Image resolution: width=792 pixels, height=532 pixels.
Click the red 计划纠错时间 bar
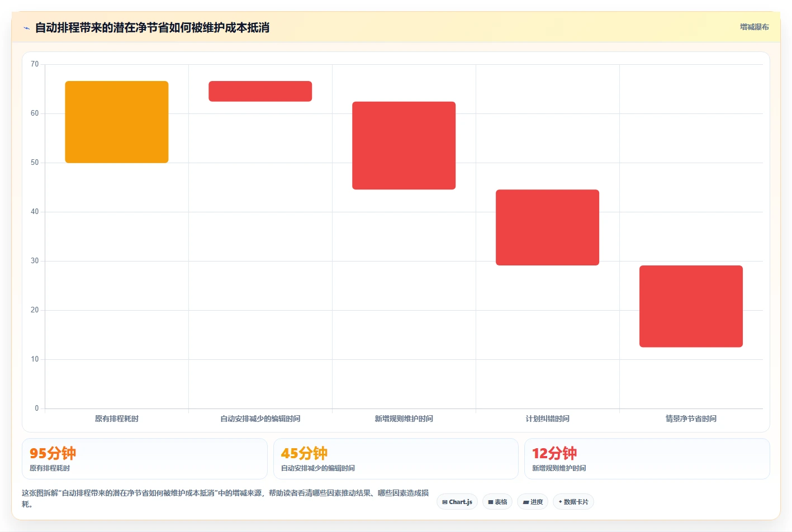(548, 227)
